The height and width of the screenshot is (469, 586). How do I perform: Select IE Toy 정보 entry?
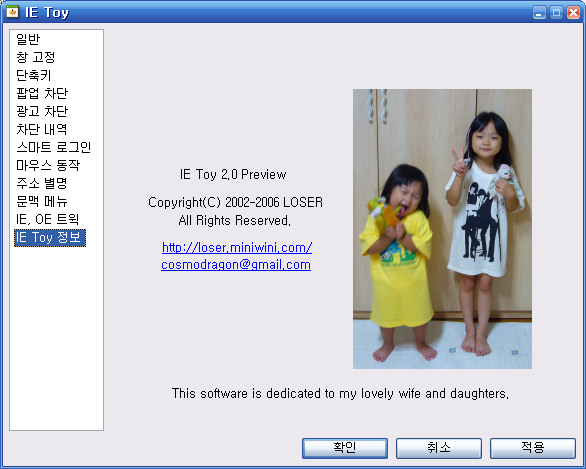[x=50, y=238]
